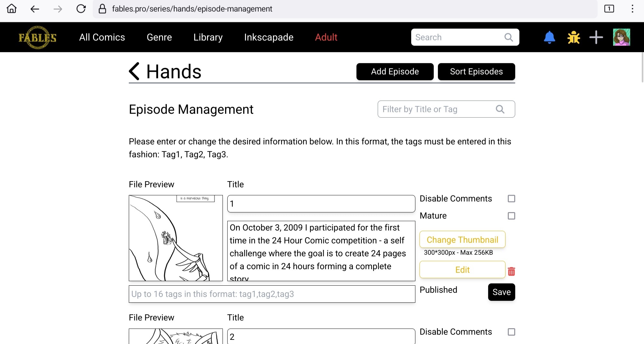Screen dimensions: 644x344
Task: Change Thumbnail for episode 1
Action: point(462,240)
